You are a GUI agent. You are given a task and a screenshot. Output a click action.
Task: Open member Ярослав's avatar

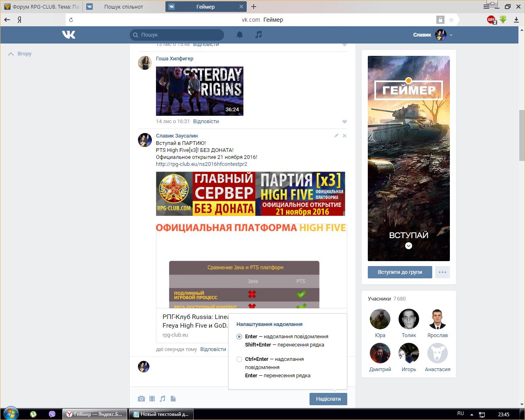click(x=438, y=319)
